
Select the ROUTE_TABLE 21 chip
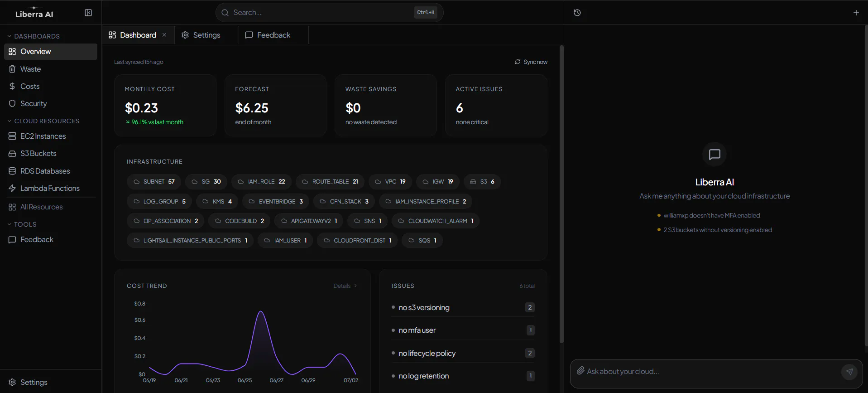pyautogui.click(x=330, y=181)
